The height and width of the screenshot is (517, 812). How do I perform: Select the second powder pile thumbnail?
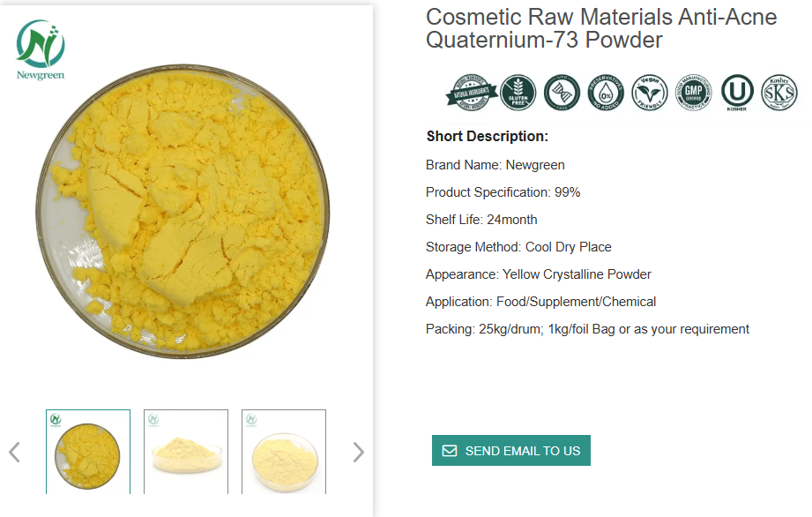(186, 452)
